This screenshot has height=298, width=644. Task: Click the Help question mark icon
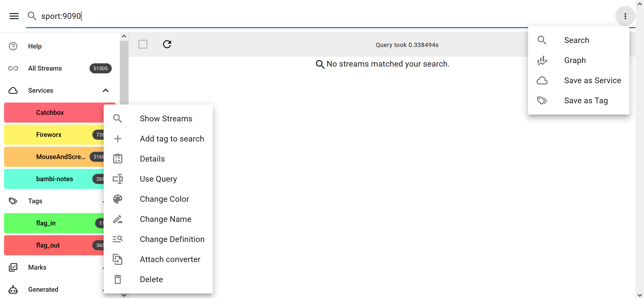tap(13, 46)
